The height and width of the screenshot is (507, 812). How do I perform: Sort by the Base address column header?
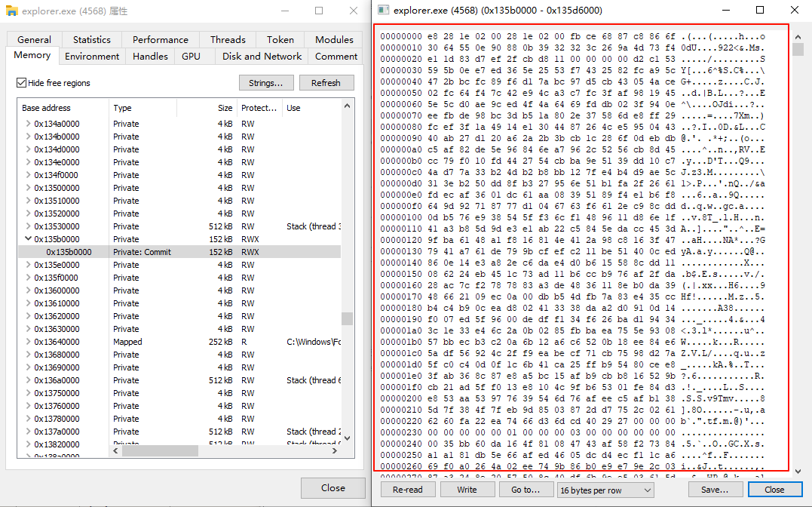[x=63, y=108]
